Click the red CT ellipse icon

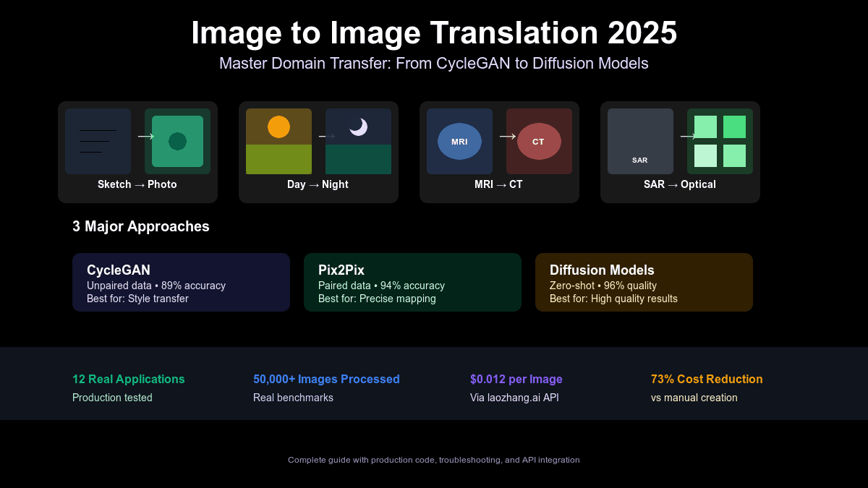click(x=539, y=141)
